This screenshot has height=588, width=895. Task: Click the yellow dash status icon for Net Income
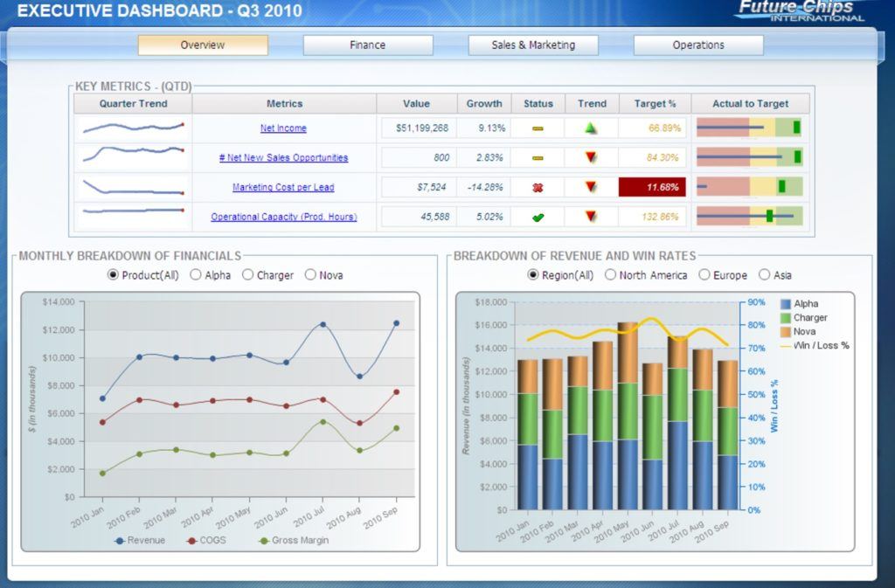(537, 128)
